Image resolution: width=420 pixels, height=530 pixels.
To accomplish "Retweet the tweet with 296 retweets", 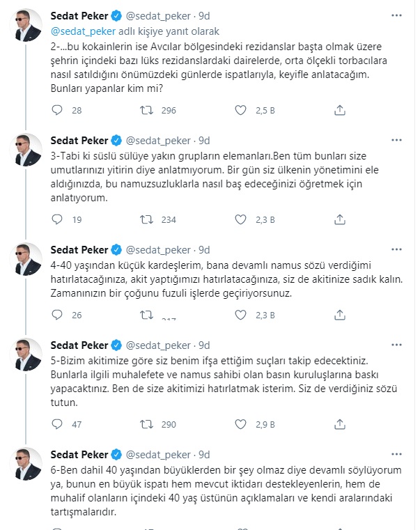I will (147, 110).
